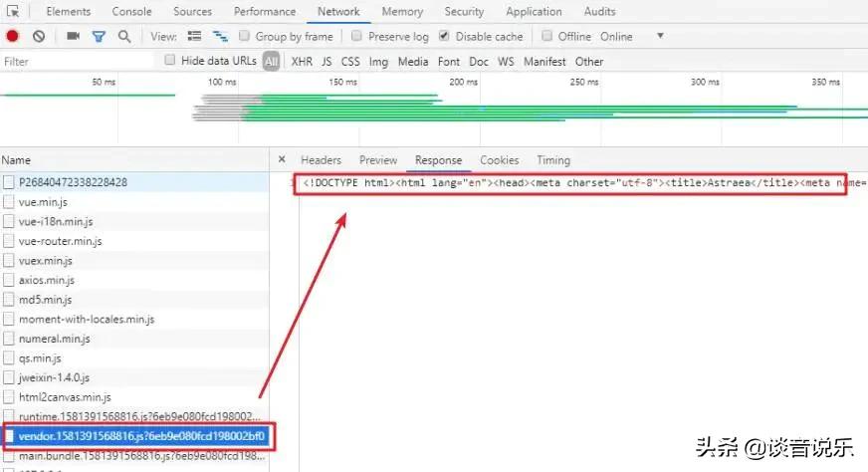Filter requests by XHR type
The width and height of the screenshot is (868, 472).
click(x=301, y=62)
